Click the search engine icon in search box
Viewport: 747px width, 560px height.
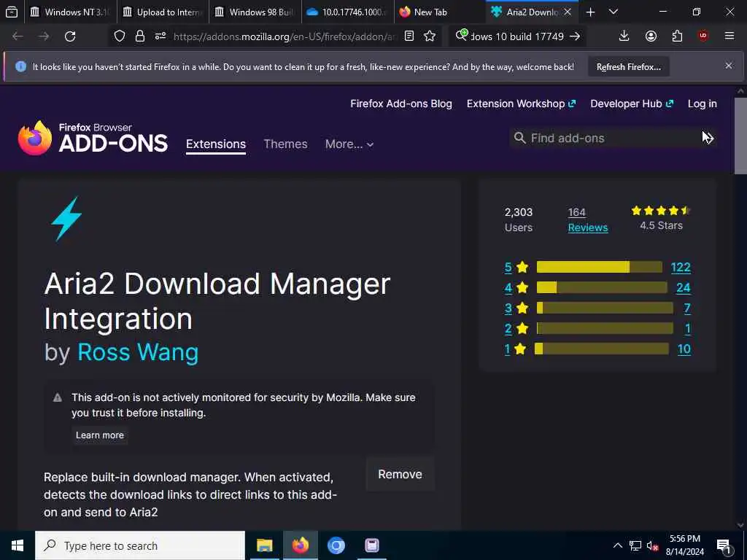point(461,35)
